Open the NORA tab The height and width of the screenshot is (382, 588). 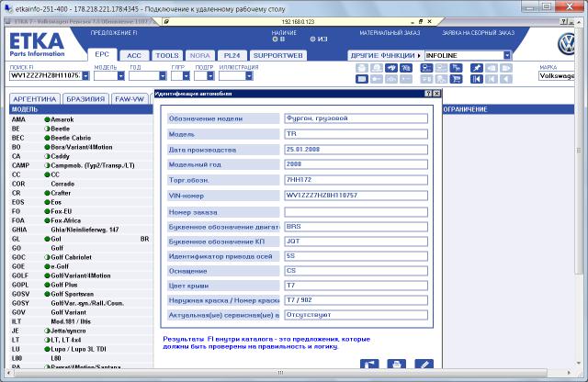(x=200, y=55)
